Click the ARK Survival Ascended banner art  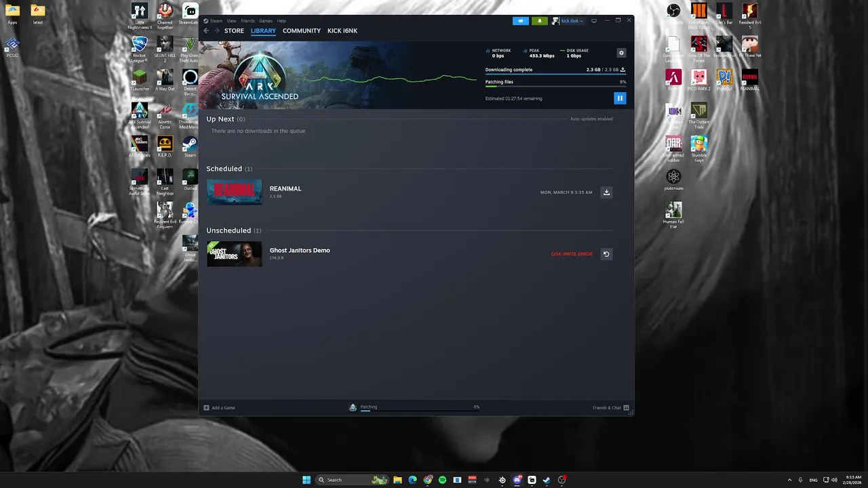tap(260, 75)
